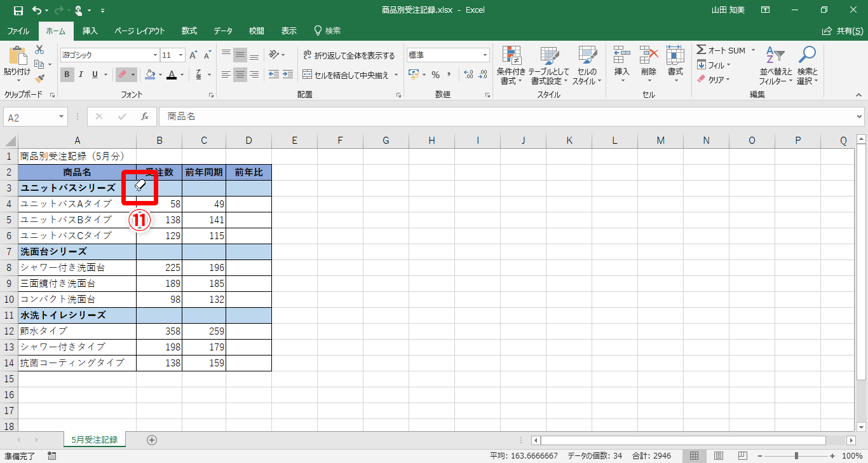
Task: Expand the formula bar
Action: pos(860,117)
